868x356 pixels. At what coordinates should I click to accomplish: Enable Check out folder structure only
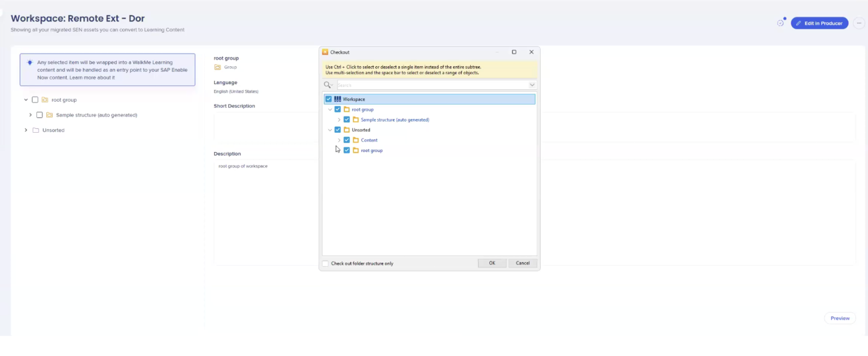coord(326,263)
